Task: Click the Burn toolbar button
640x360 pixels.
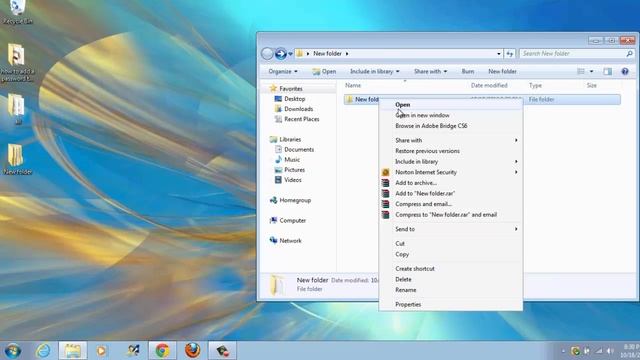Action: 468,71
